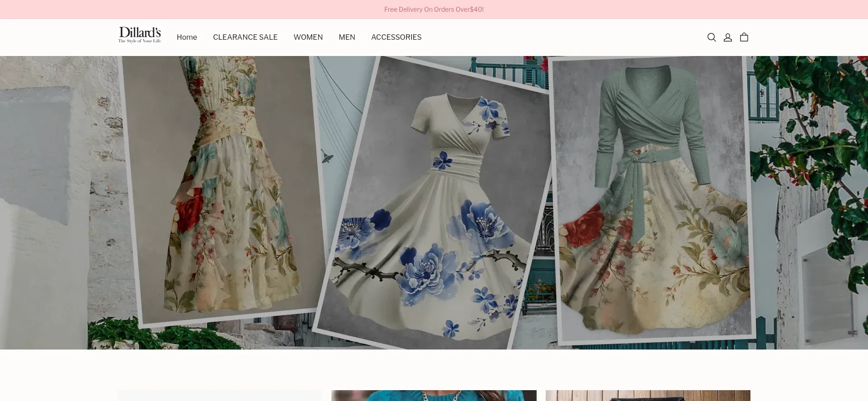Open the MEN menu
This screenshot has width=868, height=401.
coord(347,37)
